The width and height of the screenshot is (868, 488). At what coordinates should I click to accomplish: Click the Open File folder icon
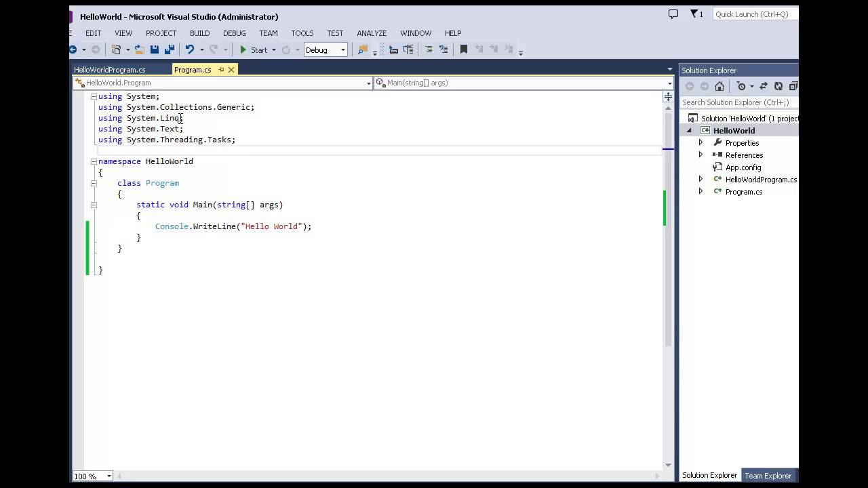tap(140, 49)
